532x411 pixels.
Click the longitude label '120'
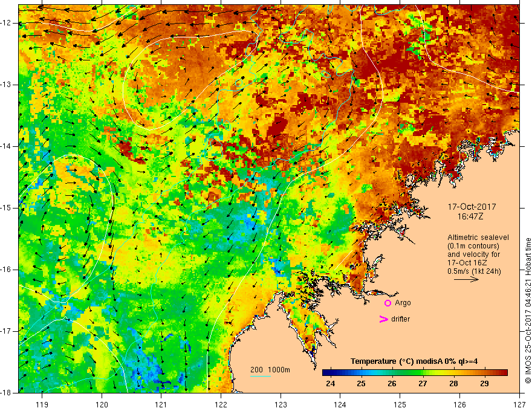click(x=102, y=404)
